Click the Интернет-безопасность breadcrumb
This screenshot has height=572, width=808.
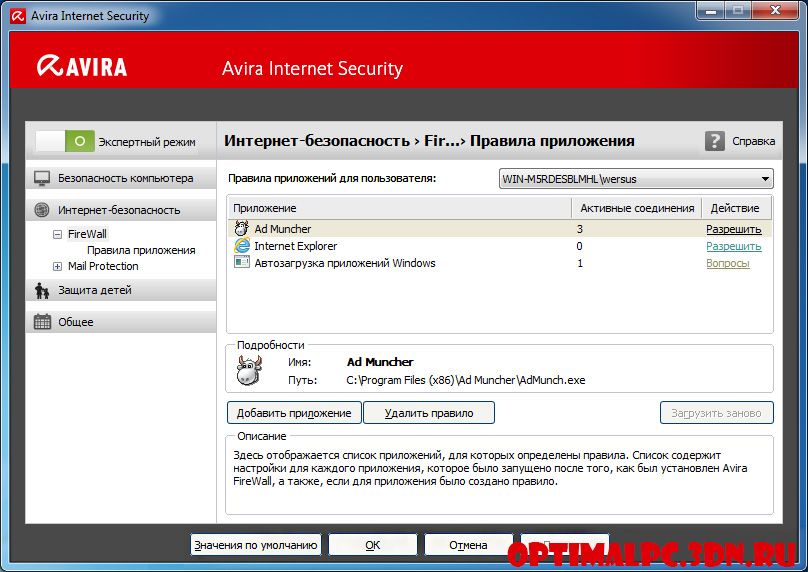(317, 141)
